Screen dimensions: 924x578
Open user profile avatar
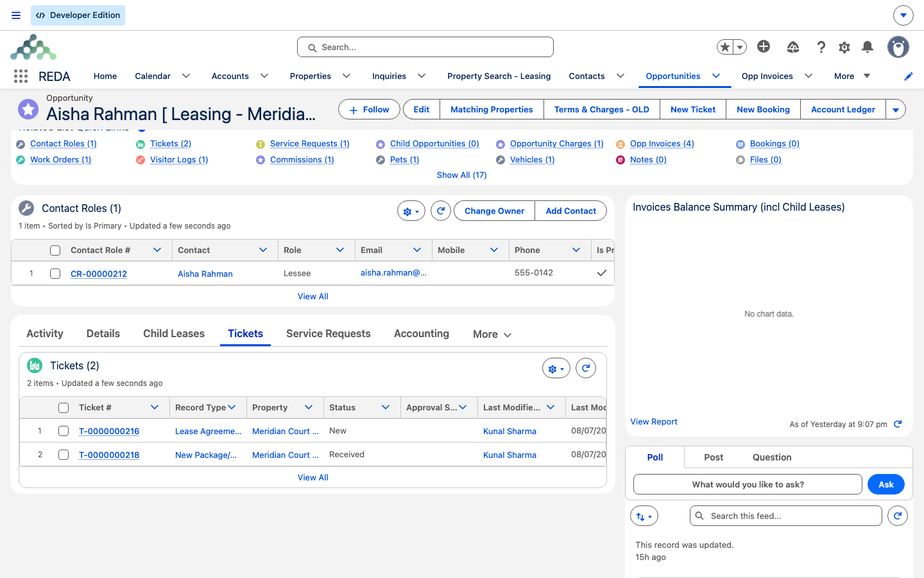pyautogui.click(x=898, y=47)
